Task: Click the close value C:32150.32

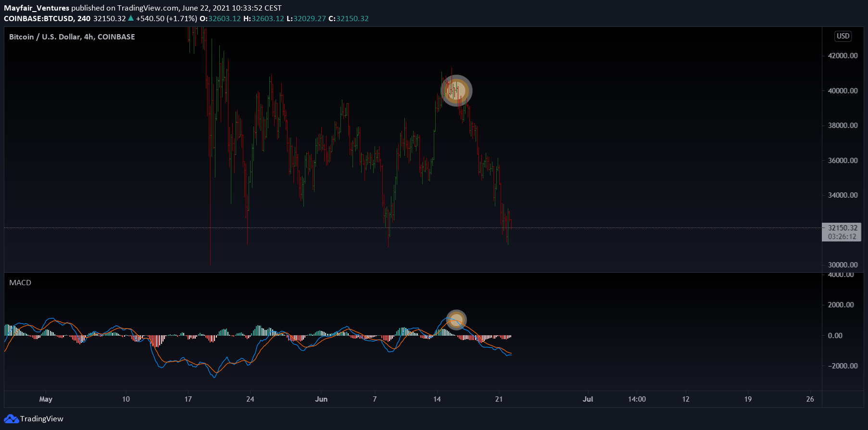Action: (349, 18)
